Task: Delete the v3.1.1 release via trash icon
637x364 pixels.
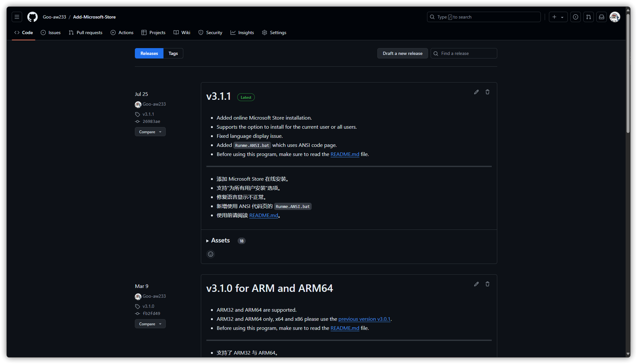Action: tap(487, 92)
